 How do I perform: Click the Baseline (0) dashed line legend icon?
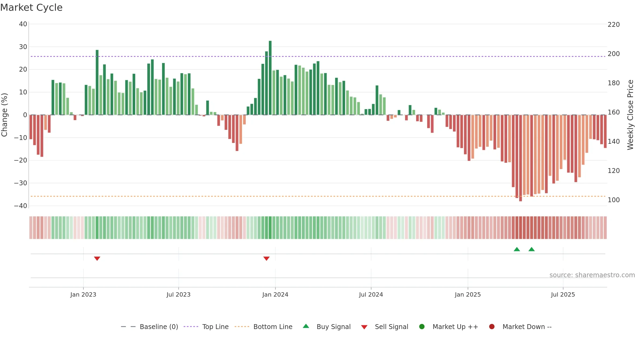(x=128, y=327)
